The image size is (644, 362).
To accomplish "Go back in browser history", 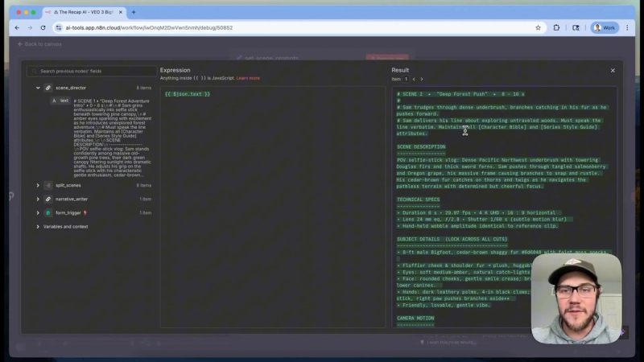I will [x=17, y=27].
